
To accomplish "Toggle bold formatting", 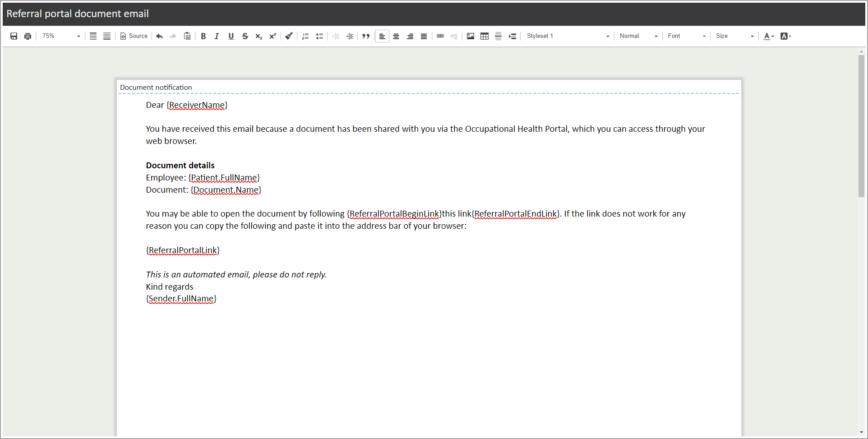I will click(x=203, y=36).
